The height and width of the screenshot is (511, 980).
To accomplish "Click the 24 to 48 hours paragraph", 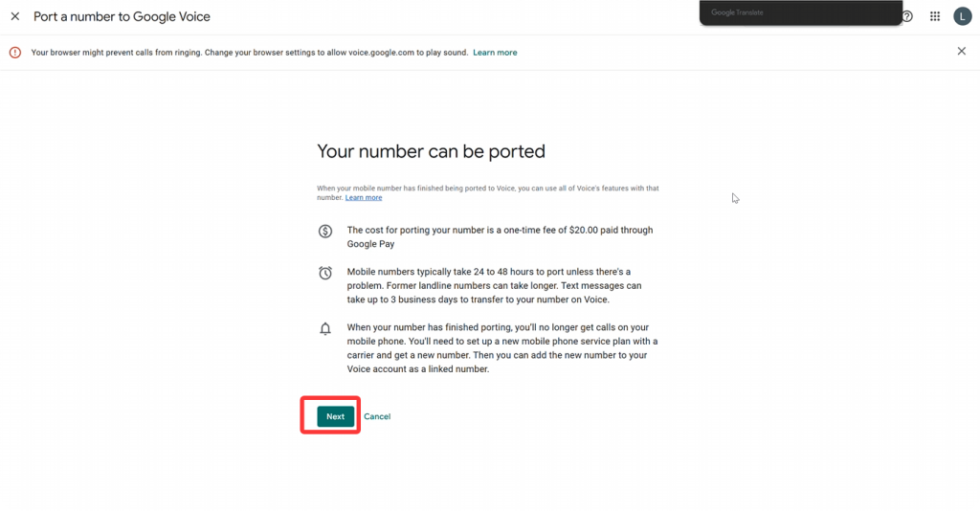I will [x=494, y=286].
